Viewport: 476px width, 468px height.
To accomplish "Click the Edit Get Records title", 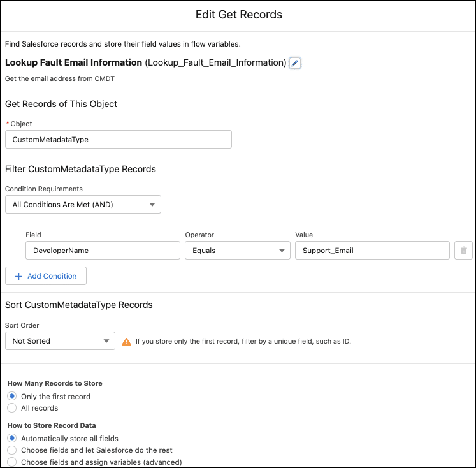I will tap(238, 15).
